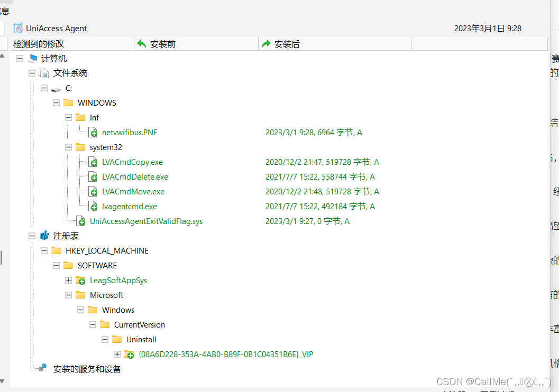The height and width of the screenshot is (392, 559).
Task: Select the 安装的服务和设备 tree item
Action: (87, 369)
